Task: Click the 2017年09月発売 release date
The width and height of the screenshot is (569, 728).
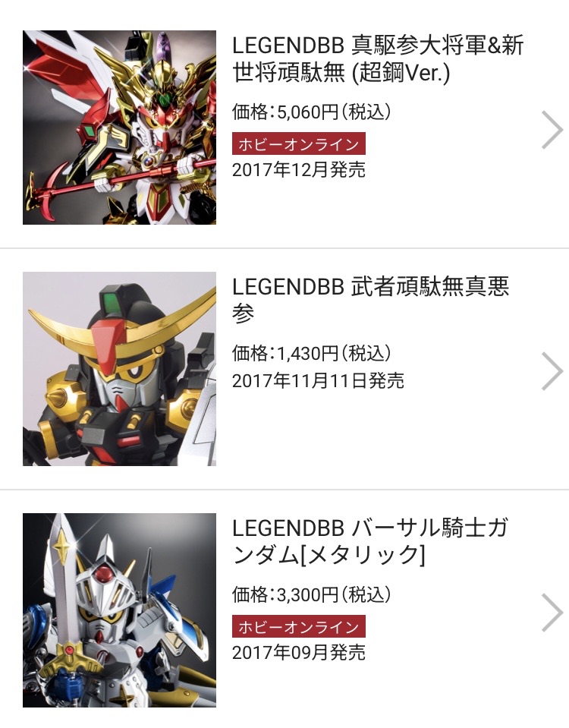Action: [x=299, y=653]
